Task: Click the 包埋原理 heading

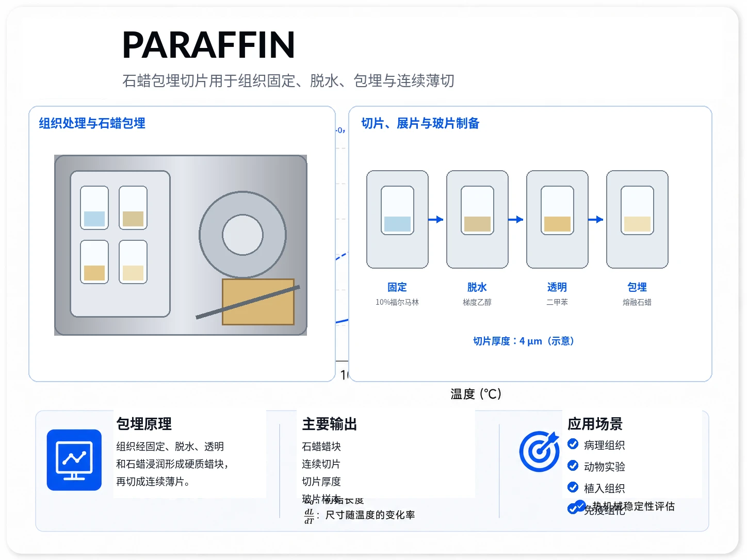Action: tap(144, 424)
